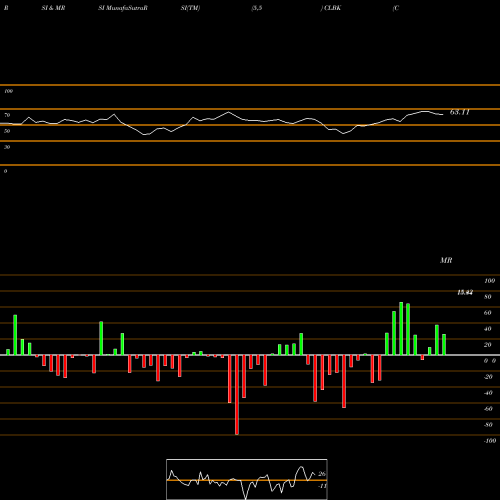The image size is (500, 500).
Task: Click the MR axis label -60
Action: (x=488, y=409)
